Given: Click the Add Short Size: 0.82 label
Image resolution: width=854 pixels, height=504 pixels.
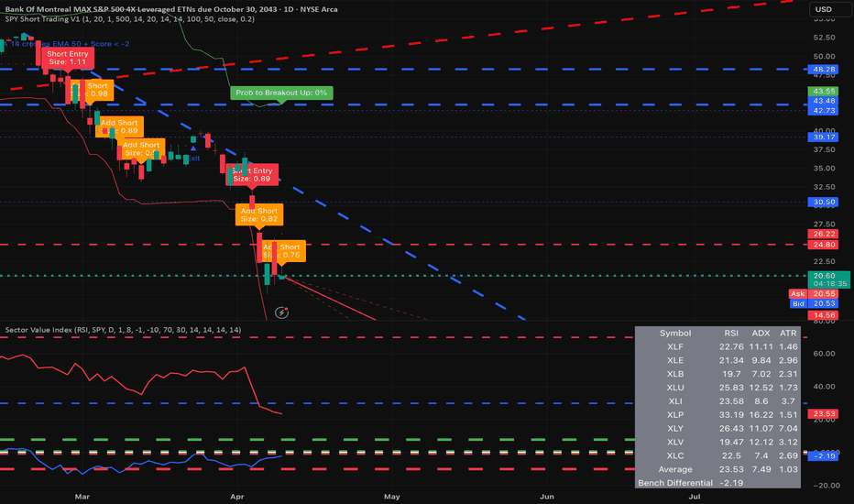Looking at the screenshot, I should [x=259, y=214].
